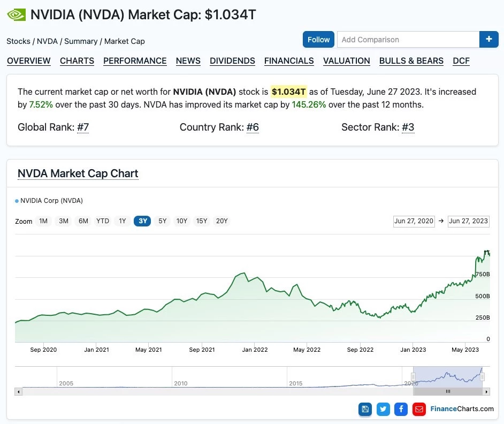Switch to the 5Y zoom range

click(x=162, y=221)
